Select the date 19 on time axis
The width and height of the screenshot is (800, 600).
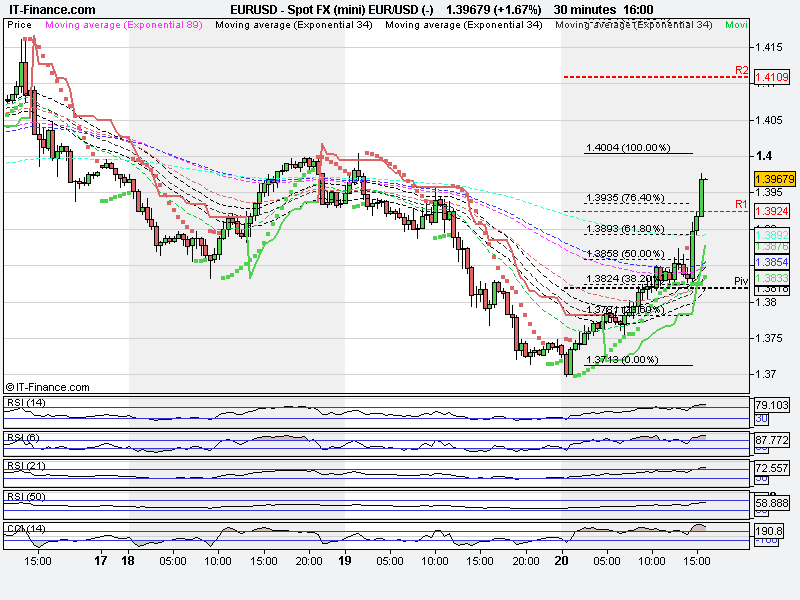point(345,561)
